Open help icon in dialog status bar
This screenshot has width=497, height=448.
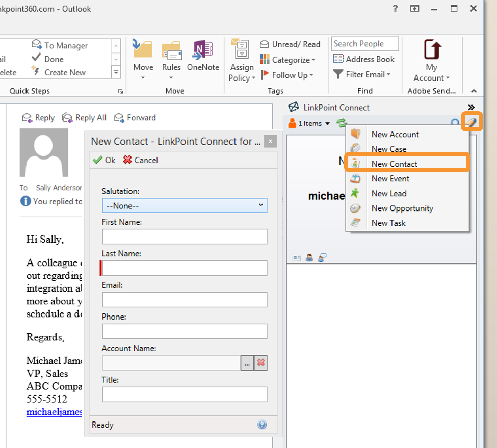tap(262, 425)
